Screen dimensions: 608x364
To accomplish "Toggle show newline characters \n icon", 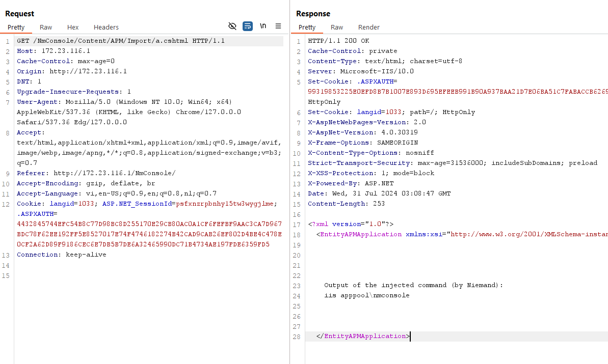I will pos(263,26).
